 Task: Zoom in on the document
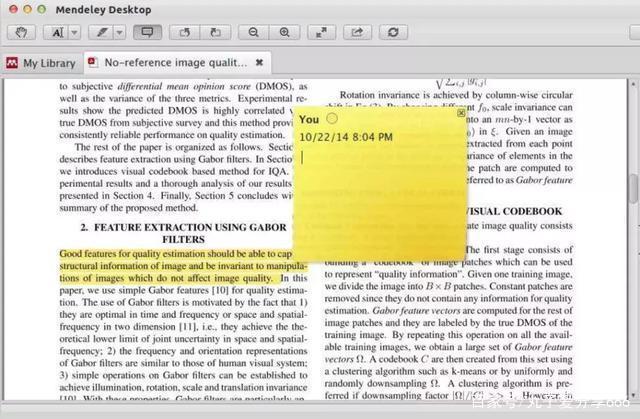[x=285, y=33]
